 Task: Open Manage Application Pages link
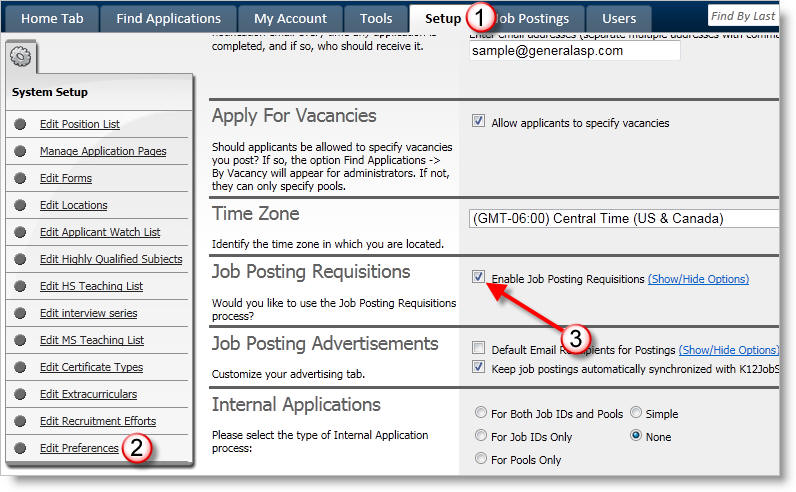(x=103, y=151)
